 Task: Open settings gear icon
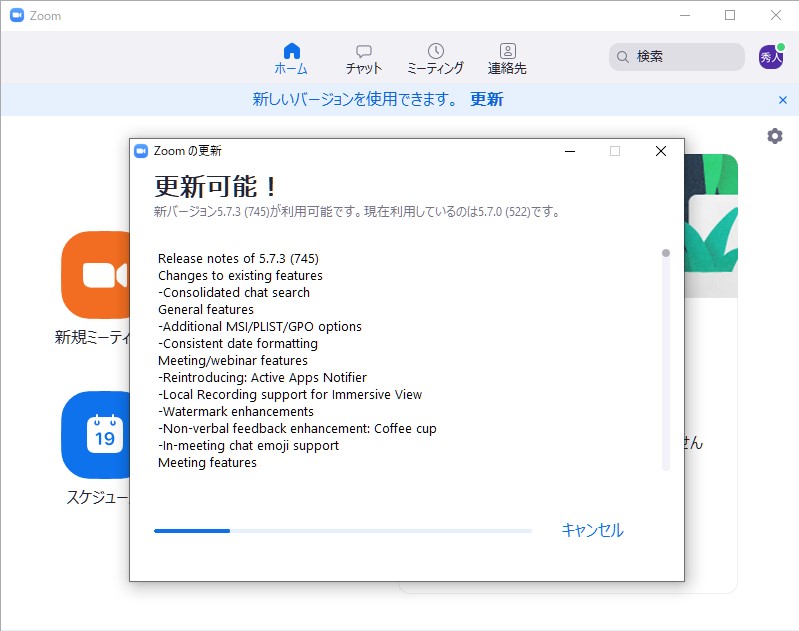(x=775, y=136)
